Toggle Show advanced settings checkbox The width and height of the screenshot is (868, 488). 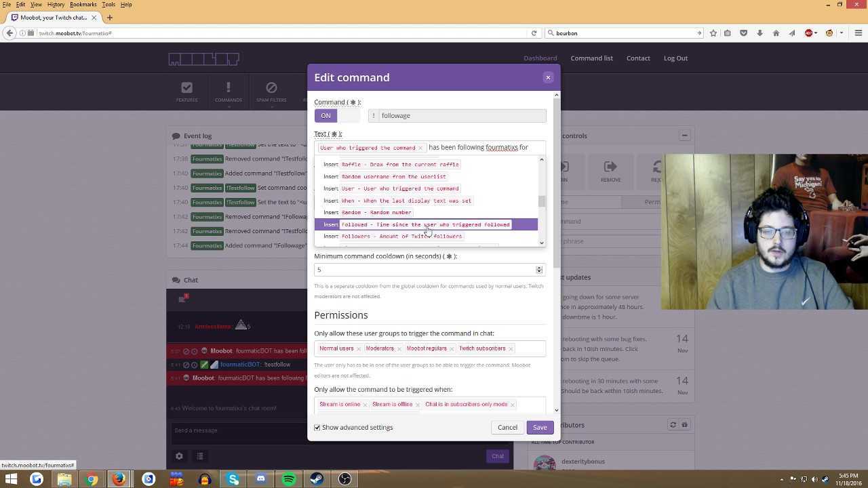[x=317, y=428]
